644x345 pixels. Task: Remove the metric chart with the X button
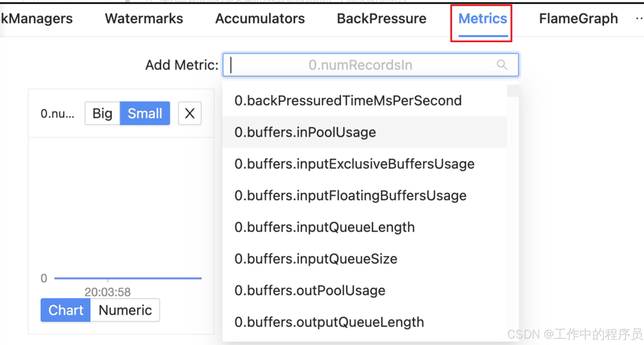190,113
